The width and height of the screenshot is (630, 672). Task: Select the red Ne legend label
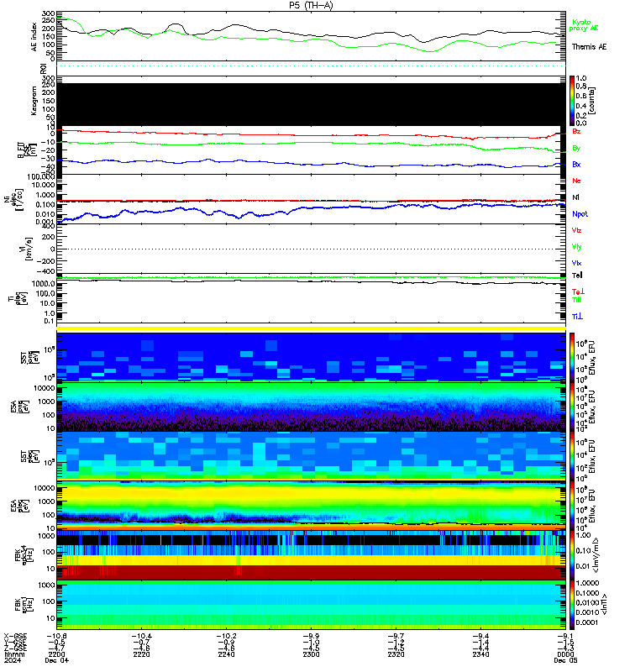(x=576, y=181)
